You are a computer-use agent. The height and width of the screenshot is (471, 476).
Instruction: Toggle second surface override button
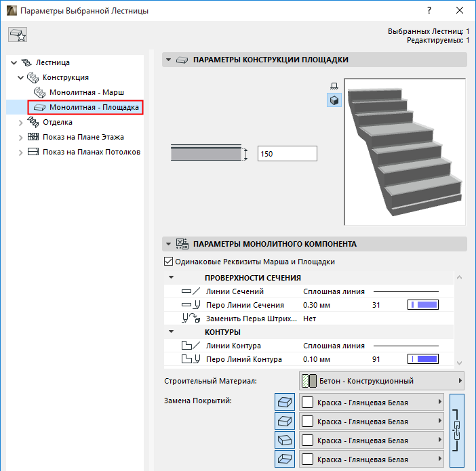(x=285, y=422)
